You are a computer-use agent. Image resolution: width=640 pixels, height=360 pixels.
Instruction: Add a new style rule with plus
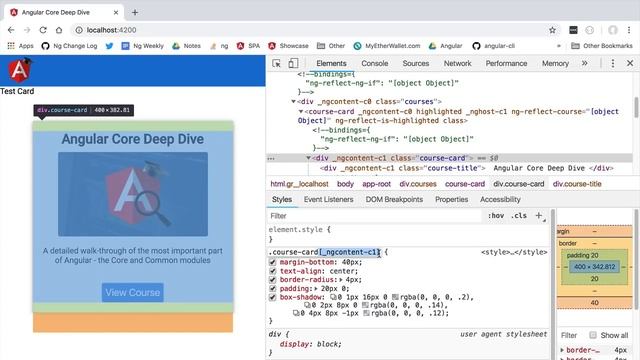[x=539, y=216]
